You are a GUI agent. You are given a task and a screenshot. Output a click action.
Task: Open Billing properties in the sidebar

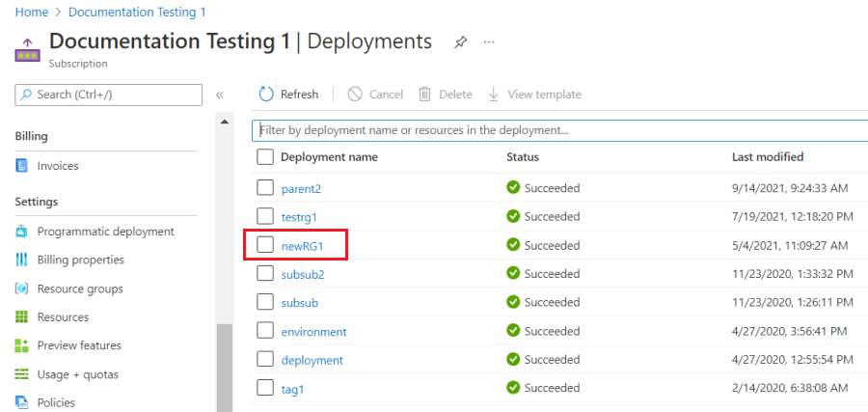81,260
